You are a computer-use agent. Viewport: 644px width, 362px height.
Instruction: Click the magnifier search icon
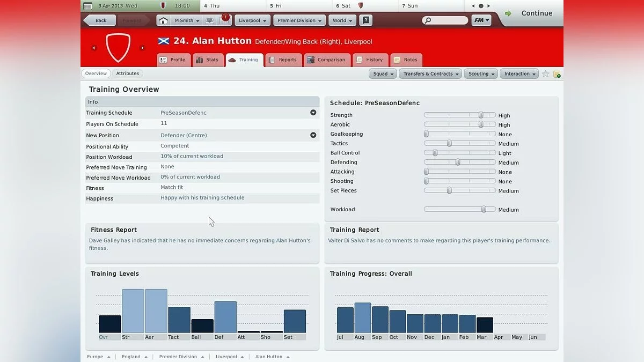pyautogui.click(x=428, y=20)
